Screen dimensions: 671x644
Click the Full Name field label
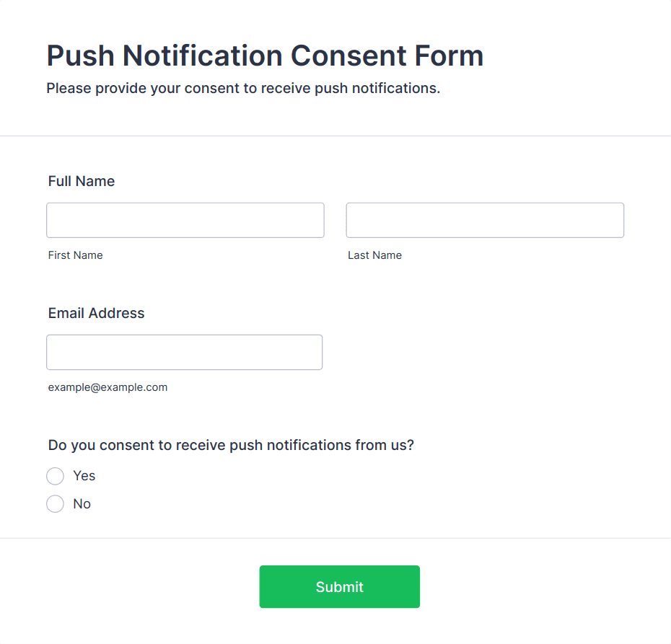pos(82,181)
